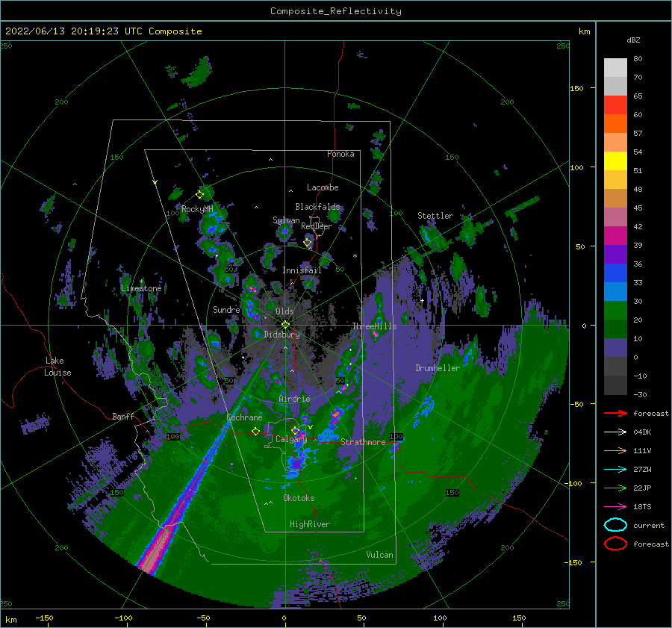672x628 pixels.
Task: Click the Drumheller city label
Action: point(437,368)
